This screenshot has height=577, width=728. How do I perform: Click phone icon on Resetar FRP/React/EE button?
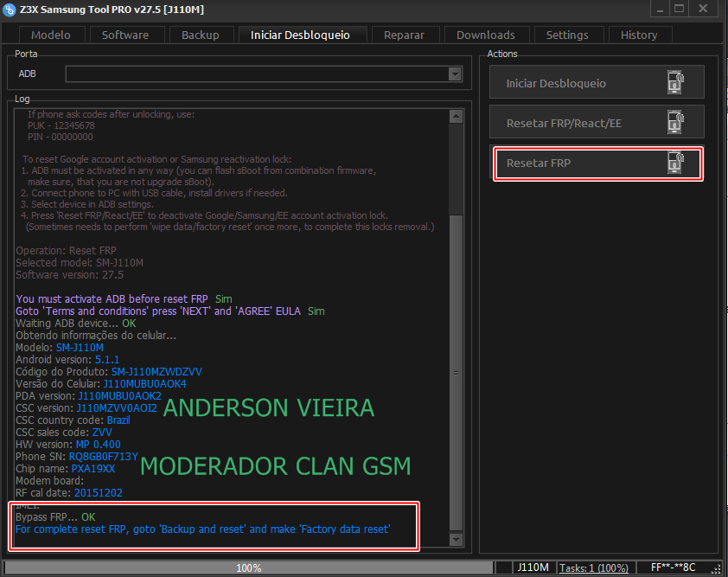pos(675,123)
